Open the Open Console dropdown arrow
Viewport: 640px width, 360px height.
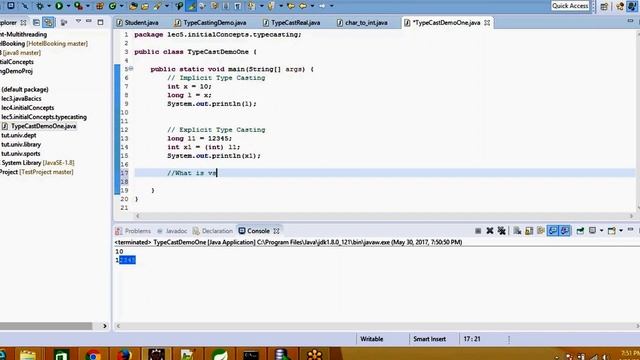click(x=620, y=231)
